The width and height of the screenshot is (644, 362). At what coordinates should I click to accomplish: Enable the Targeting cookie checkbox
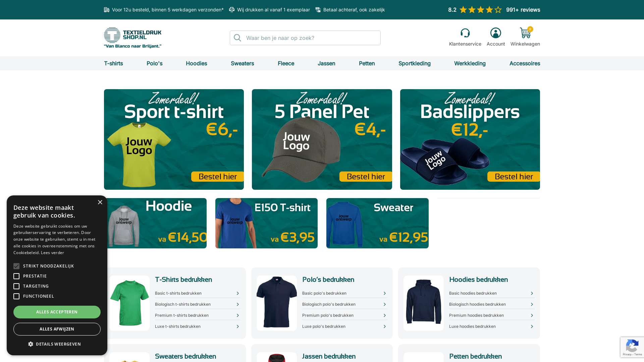coord(16,286)
